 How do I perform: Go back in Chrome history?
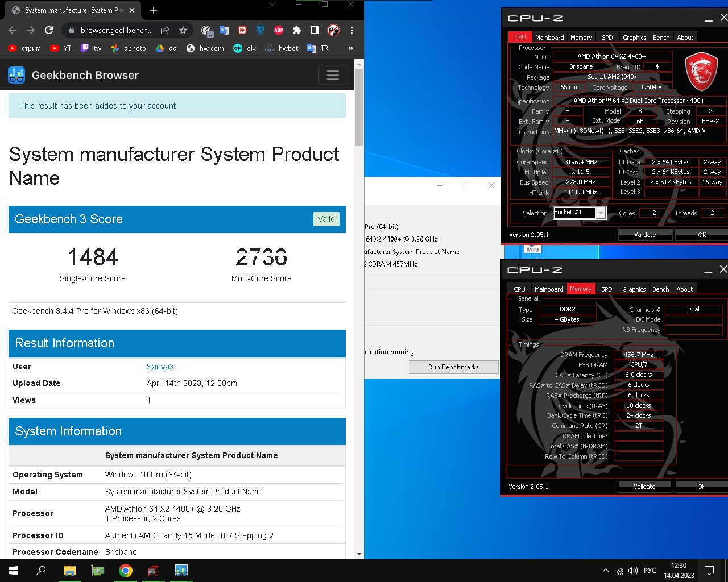(x=13, y=30)
